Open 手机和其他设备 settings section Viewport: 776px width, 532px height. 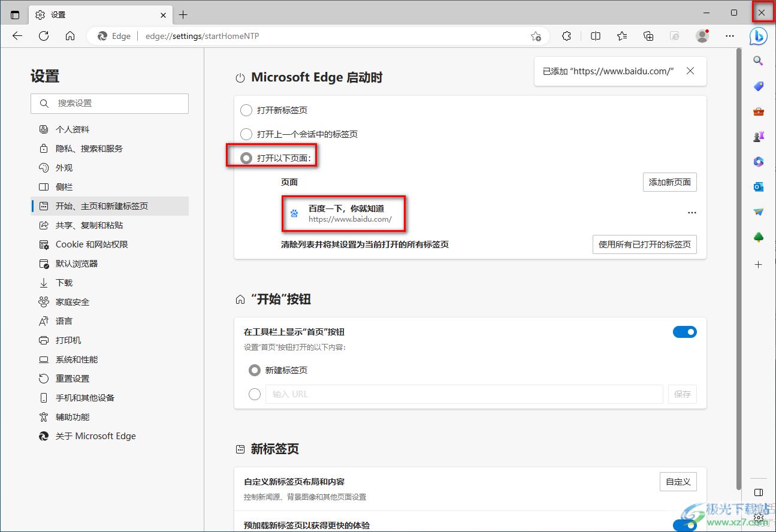[110, 398]
